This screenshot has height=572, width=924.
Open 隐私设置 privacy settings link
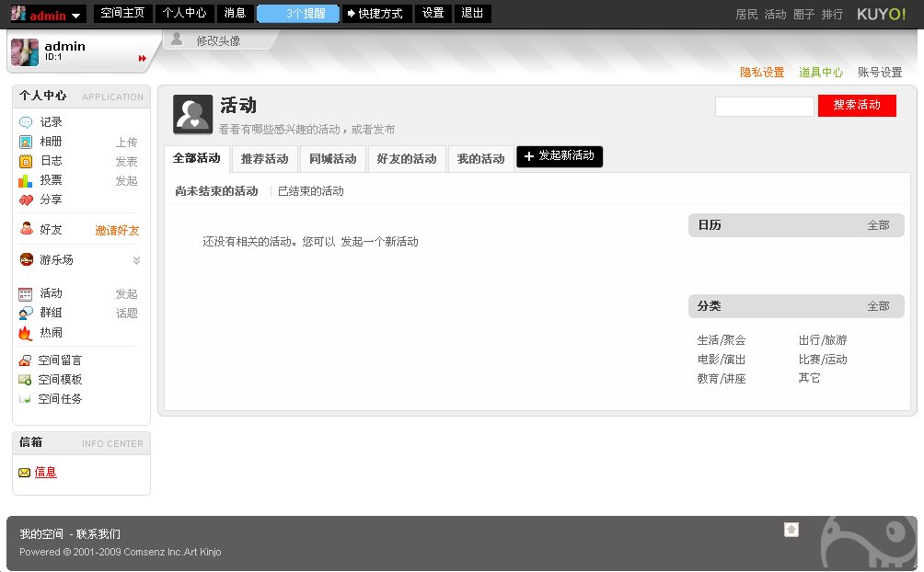762,73
